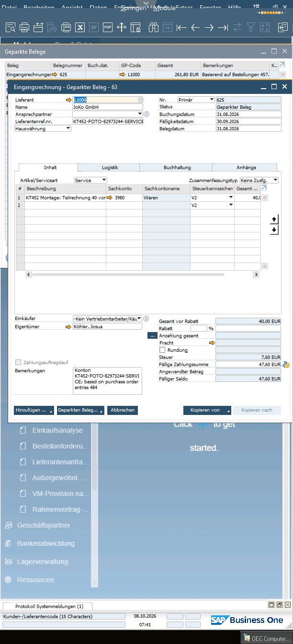Click the Geparkten Beleg button

pos(80,411)
